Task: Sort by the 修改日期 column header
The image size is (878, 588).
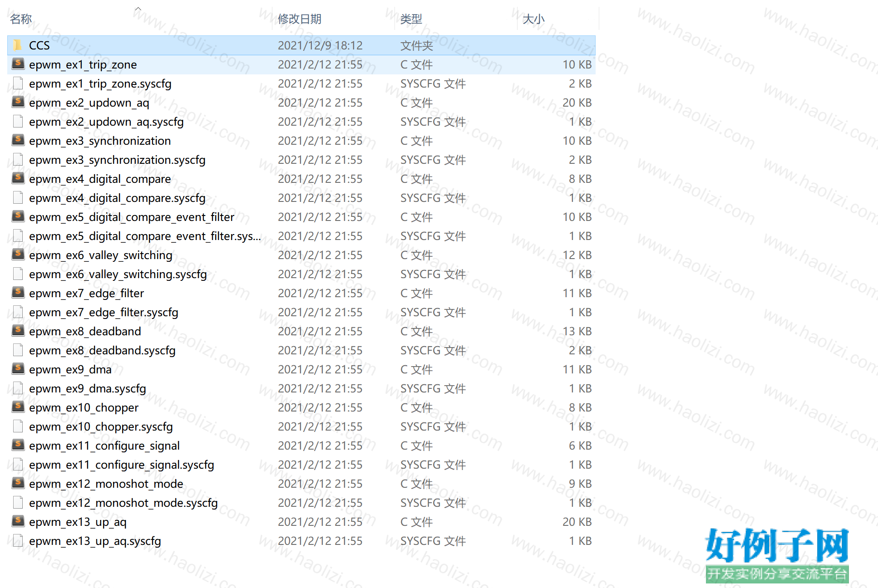Action: click(x=299, y=19)
